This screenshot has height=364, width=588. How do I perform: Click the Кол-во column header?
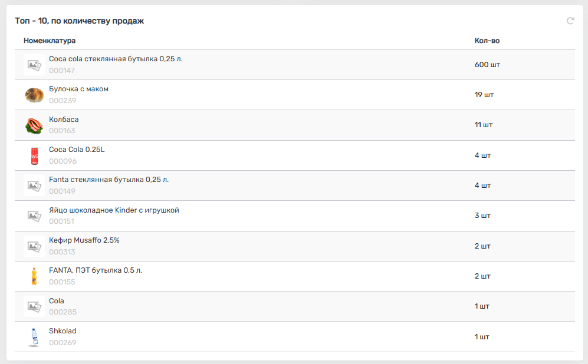pos(487,41)
